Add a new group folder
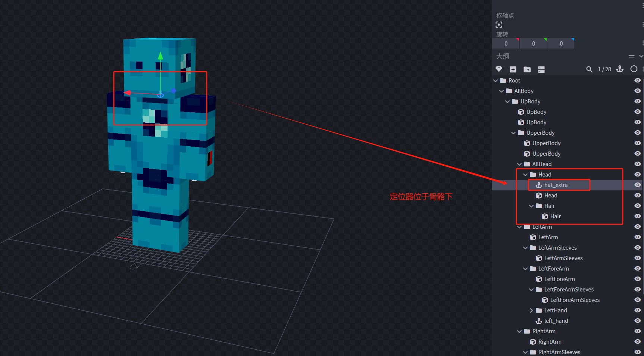 527,69
